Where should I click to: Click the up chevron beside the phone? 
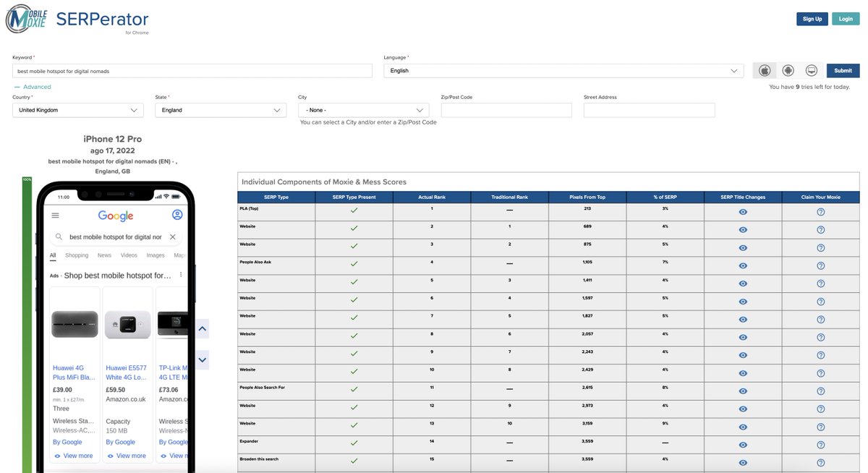click(203, 328)
